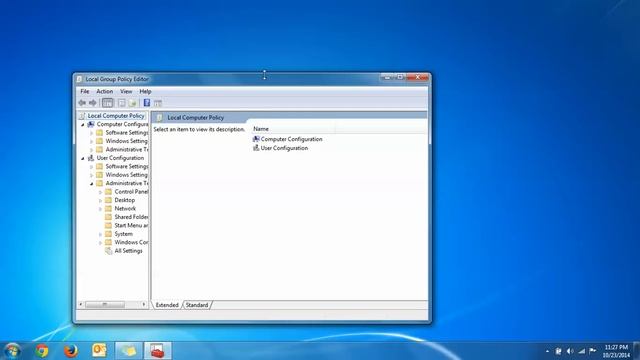Click User Configuration in the right list

point(284,148)
